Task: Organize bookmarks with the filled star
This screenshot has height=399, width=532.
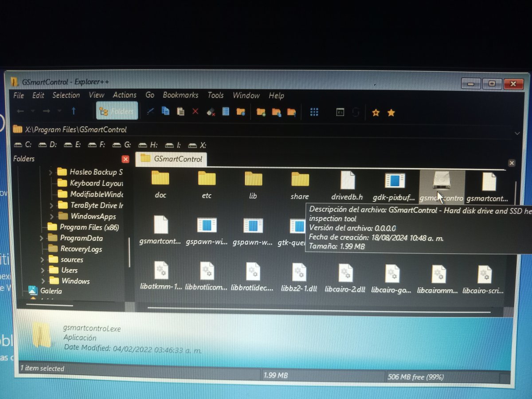Action: (x=391, y=113)
